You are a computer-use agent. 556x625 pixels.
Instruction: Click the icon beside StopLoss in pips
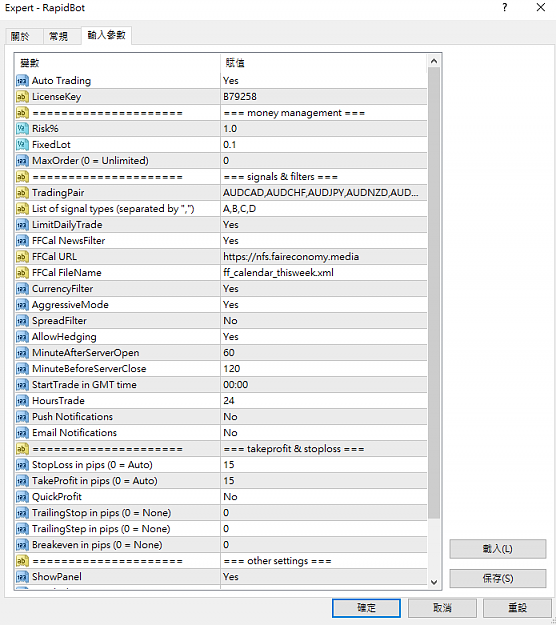click(x=22, y=465)
